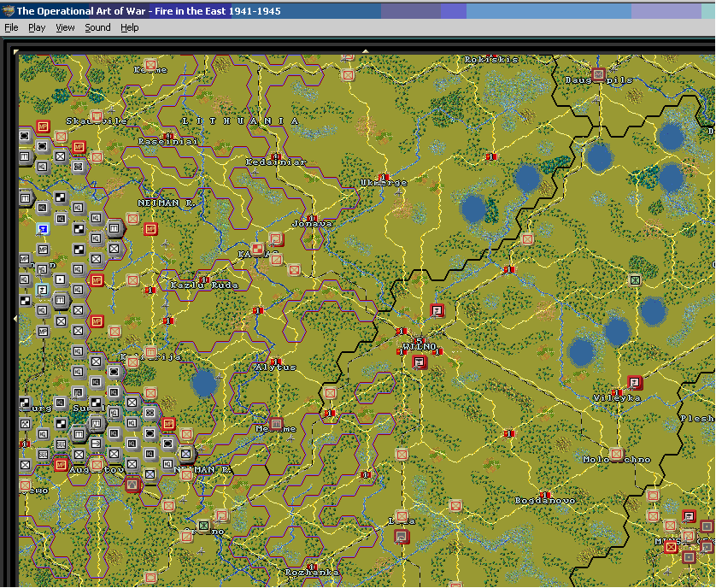
Task: Click the Ukmerge city label
Action: pos(384,183)
